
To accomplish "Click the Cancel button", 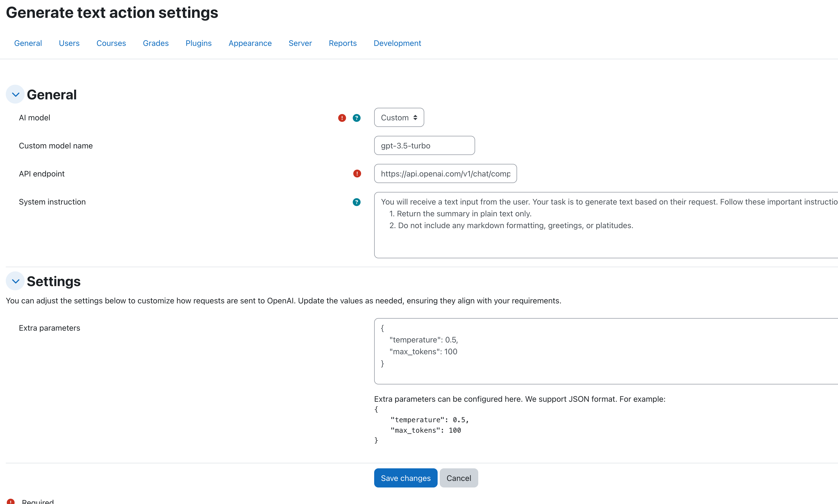I will click(459, 478).
